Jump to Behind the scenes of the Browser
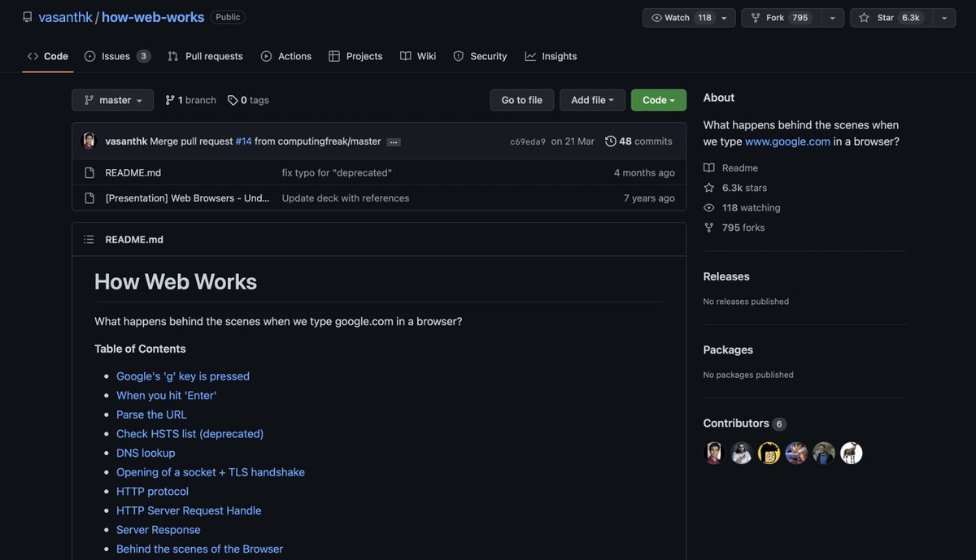The width and height of the screenshot is (976, 560). click(200, 549)
